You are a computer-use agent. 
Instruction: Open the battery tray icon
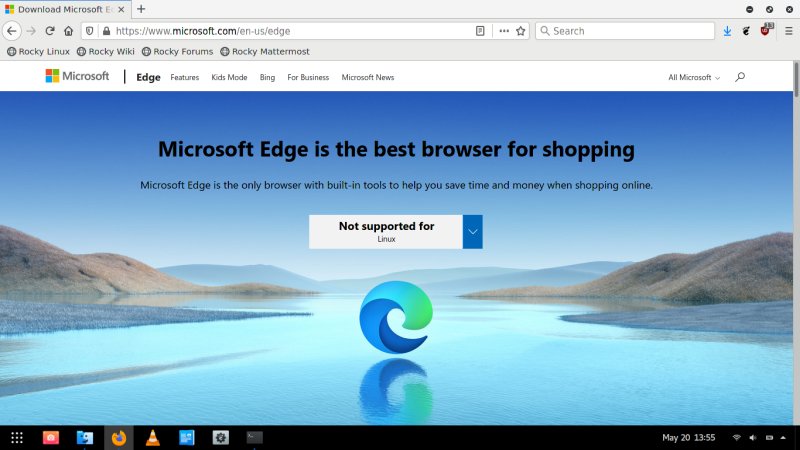(769, 438)
